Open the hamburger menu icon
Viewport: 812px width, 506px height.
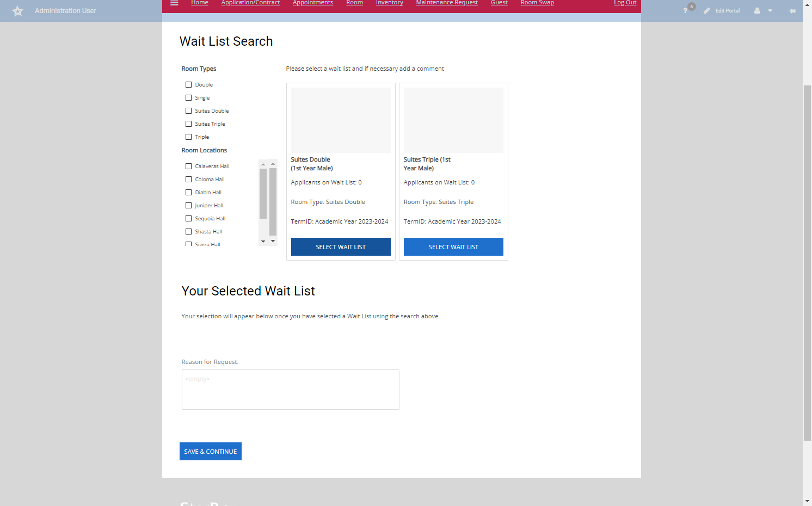174,3
